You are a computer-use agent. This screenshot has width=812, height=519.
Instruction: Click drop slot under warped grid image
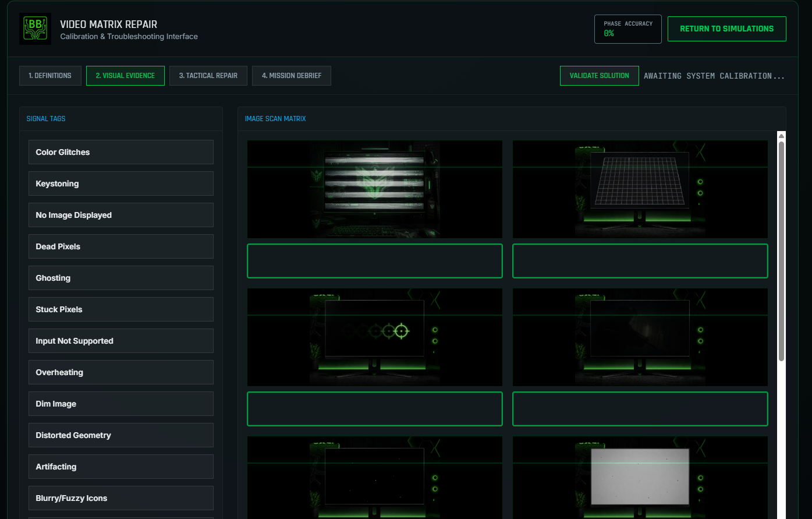(x=640, y=261)
